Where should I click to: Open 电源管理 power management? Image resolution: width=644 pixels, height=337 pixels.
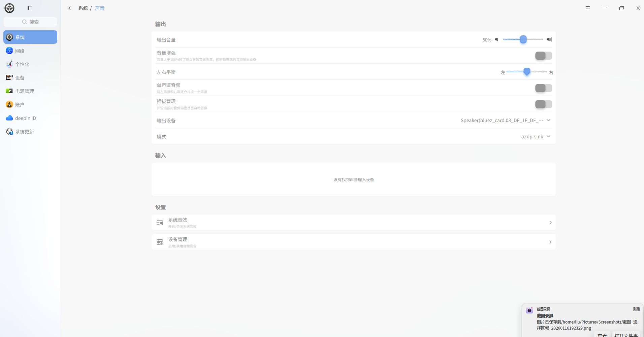pyautogui.click(x=30, y=91)
